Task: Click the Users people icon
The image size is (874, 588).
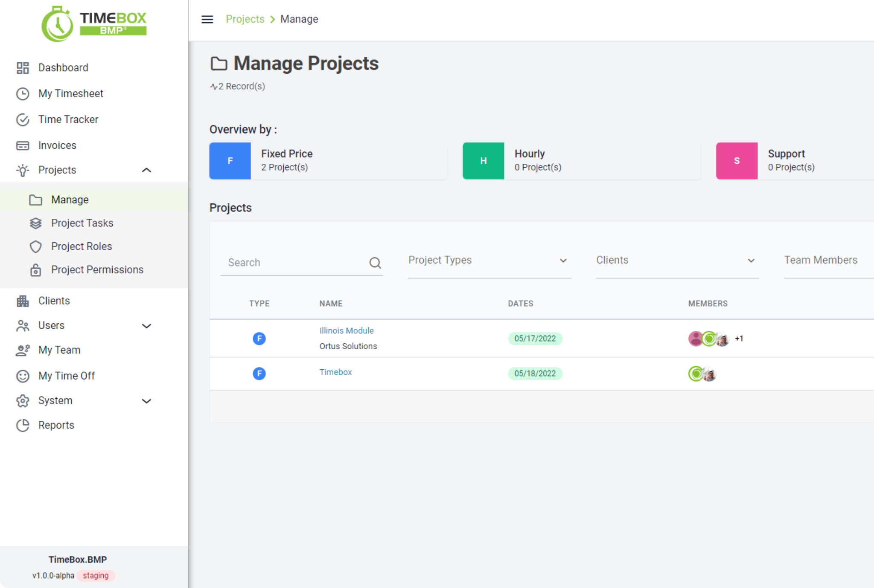Action: [23, 326]
